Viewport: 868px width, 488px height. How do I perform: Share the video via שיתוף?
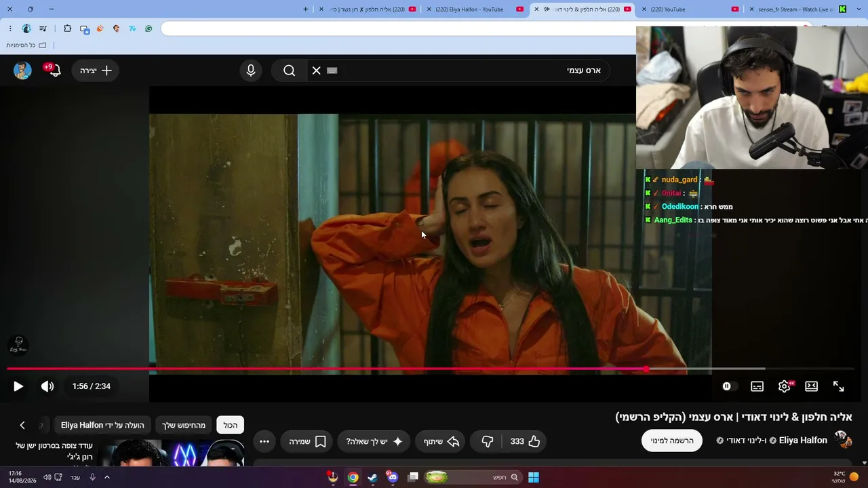pos(441,441)
